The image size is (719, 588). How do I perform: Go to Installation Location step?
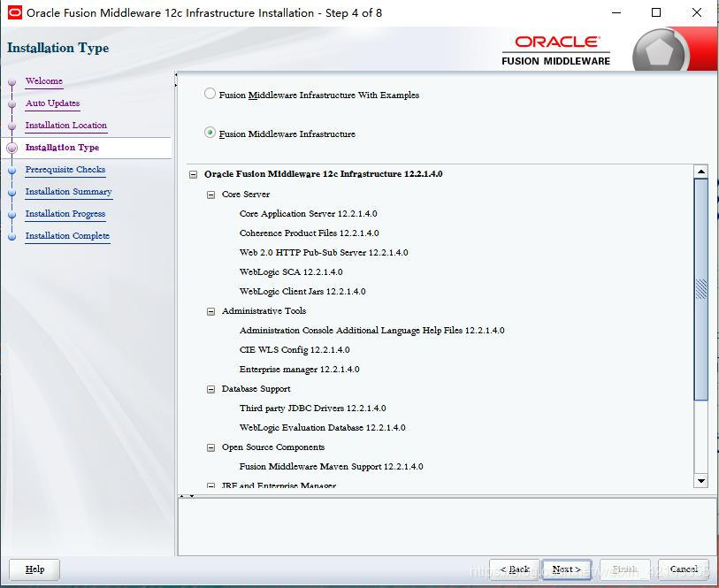point(66,126)
